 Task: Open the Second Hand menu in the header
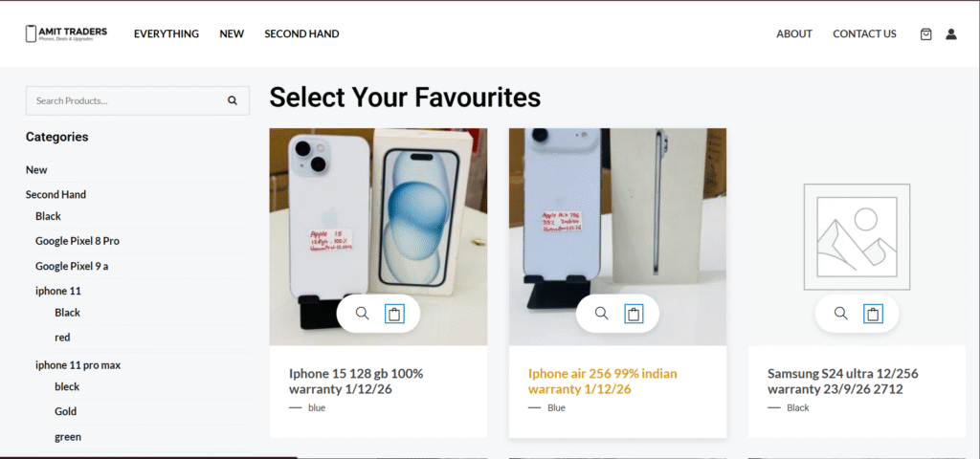[301, 33]
